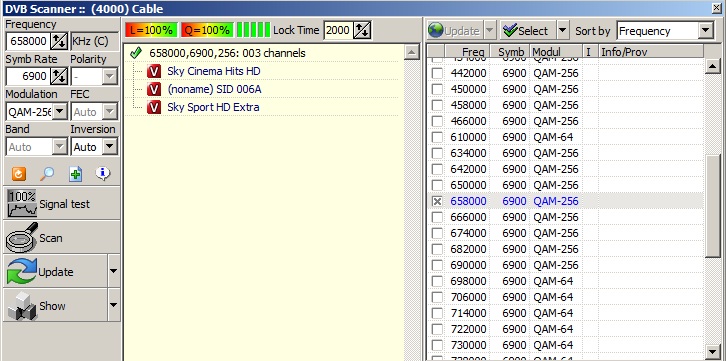
Task: Start Scan using the Scan label
Action: pyautogui.click(x=50, y=238)
